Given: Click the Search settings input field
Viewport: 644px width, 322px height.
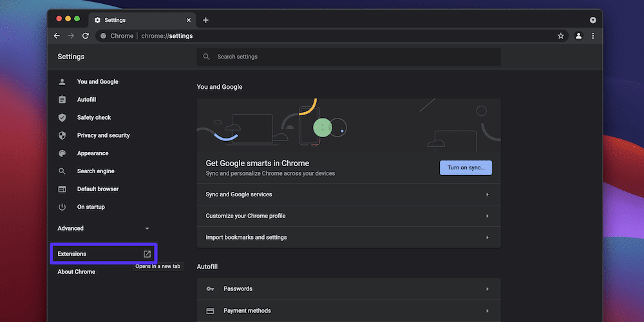Looking at the screenshot, I should [348, 57].
